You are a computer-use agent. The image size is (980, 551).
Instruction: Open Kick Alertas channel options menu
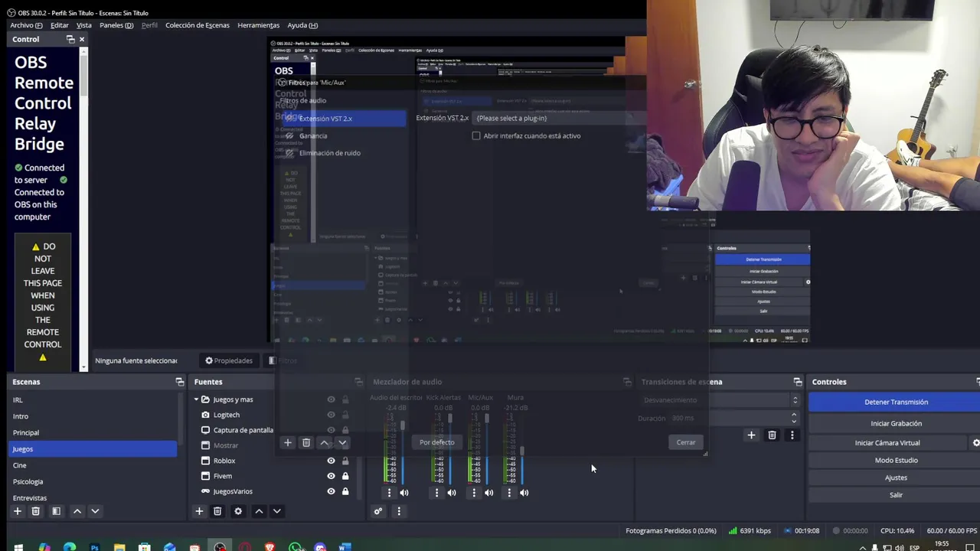(436, 493)
